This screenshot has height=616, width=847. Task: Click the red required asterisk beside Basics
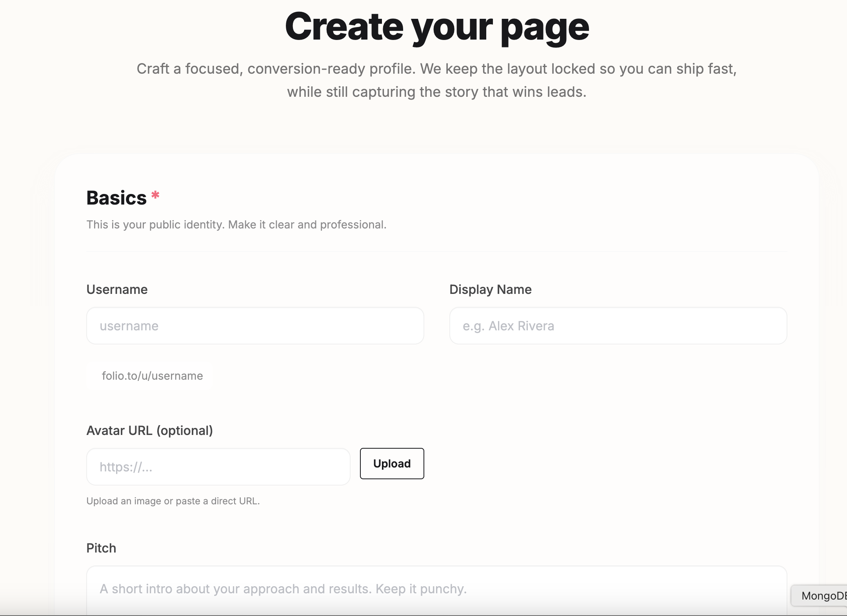[x=155, y=195]
